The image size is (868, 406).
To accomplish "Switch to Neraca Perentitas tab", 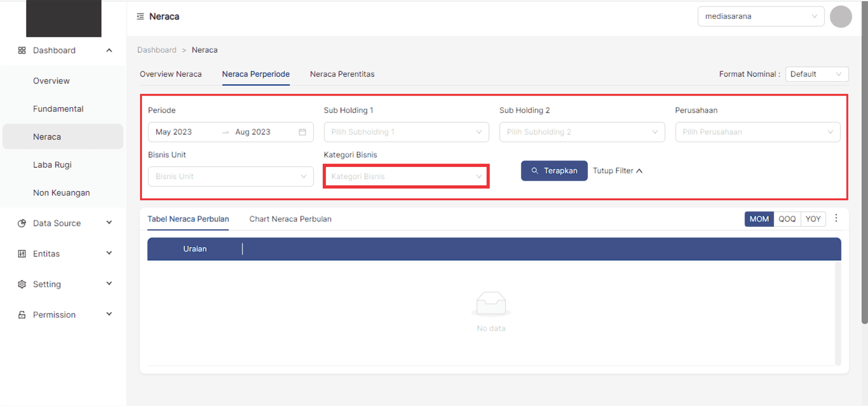I will pyautogui.click(x=342, y=74).
